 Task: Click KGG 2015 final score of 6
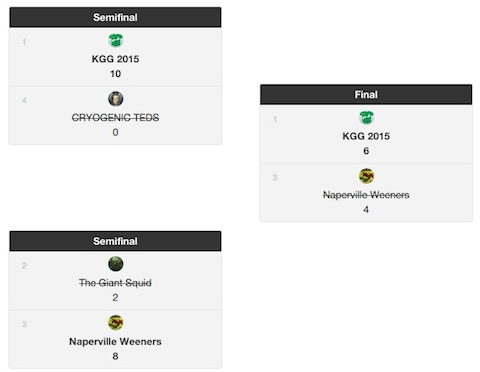[x=366, y=151]
